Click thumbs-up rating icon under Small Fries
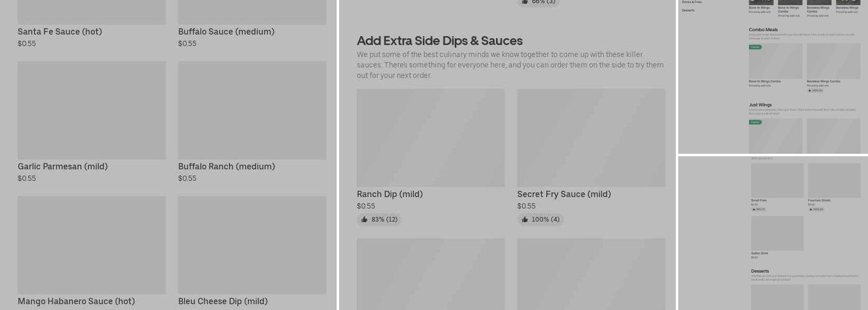The width and height of the screenshot is (868, 310). 753,210
